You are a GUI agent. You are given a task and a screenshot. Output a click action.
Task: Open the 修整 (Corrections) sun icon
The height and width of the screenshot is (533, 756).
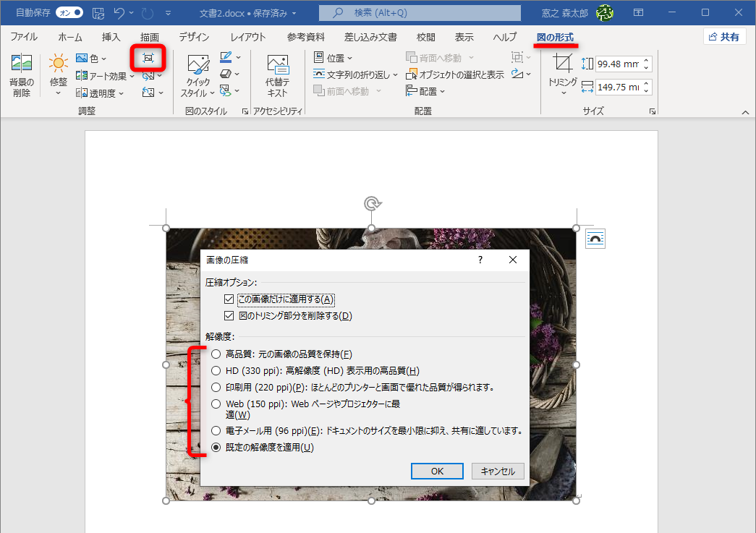coord(59,64)
